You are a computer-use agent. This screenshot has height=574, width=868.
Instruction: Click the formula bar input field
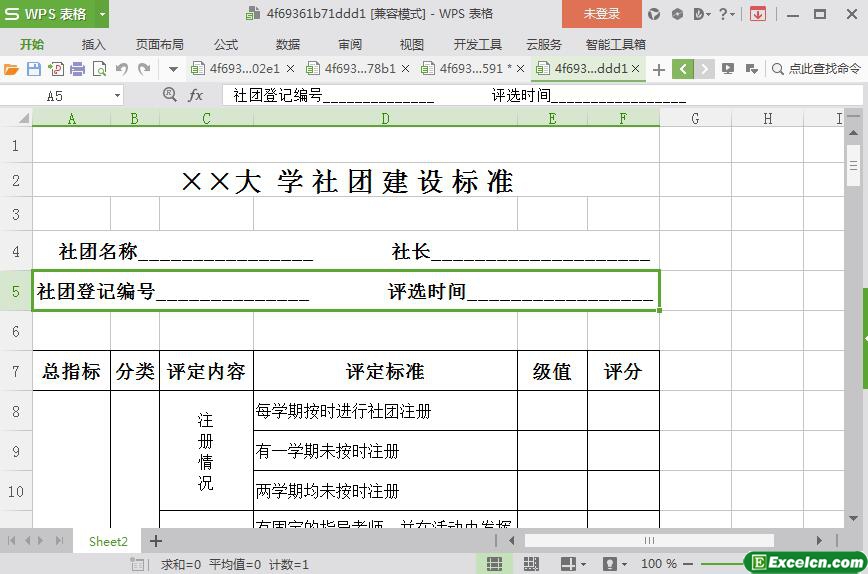[x=542, y=95]
